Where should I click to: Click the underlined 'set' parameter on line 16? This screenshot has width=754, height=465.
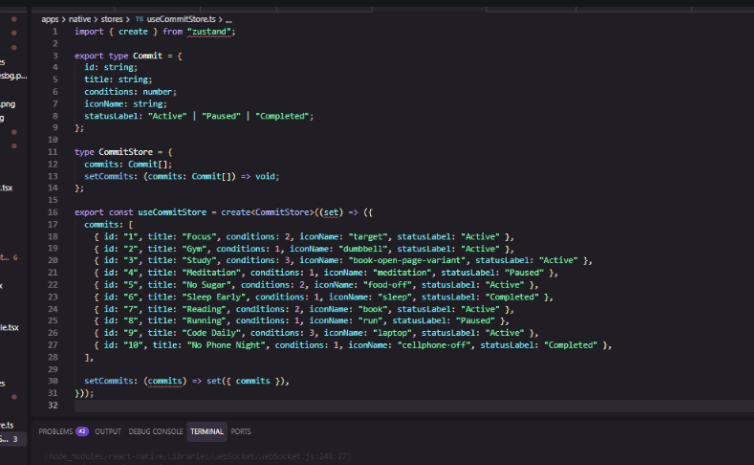(x=331, y=212)
